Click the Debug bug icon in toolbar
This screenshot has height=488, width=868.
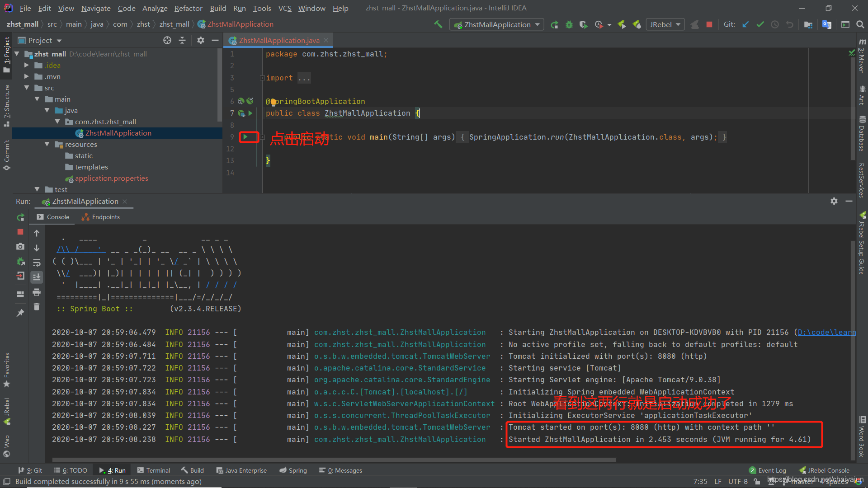[x=569, y=24]
